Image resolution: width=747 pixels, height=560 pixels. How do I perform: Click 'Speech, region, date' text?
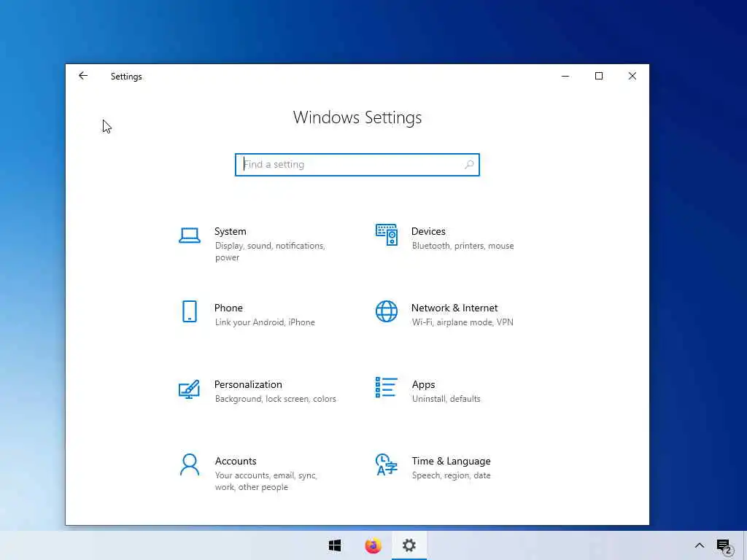tap(451, 475)
